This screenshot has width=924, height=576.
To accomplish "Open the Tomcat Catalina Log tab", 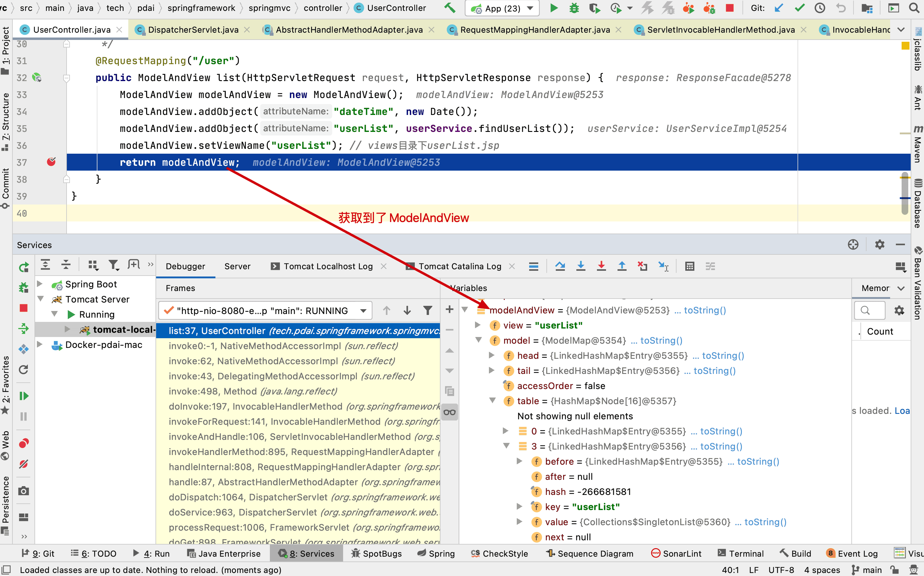I will [460, 266].
